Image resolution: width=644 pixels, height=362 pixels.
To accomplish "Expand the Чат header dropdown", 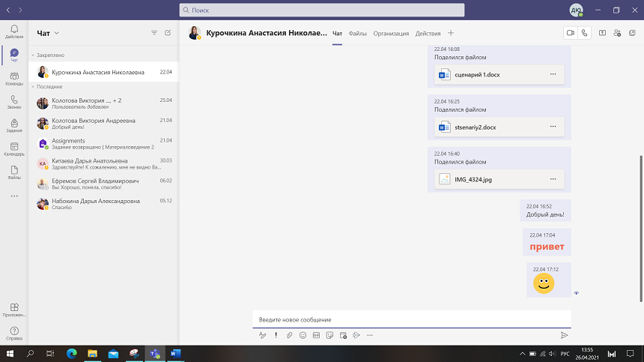I will pos(57,33).
